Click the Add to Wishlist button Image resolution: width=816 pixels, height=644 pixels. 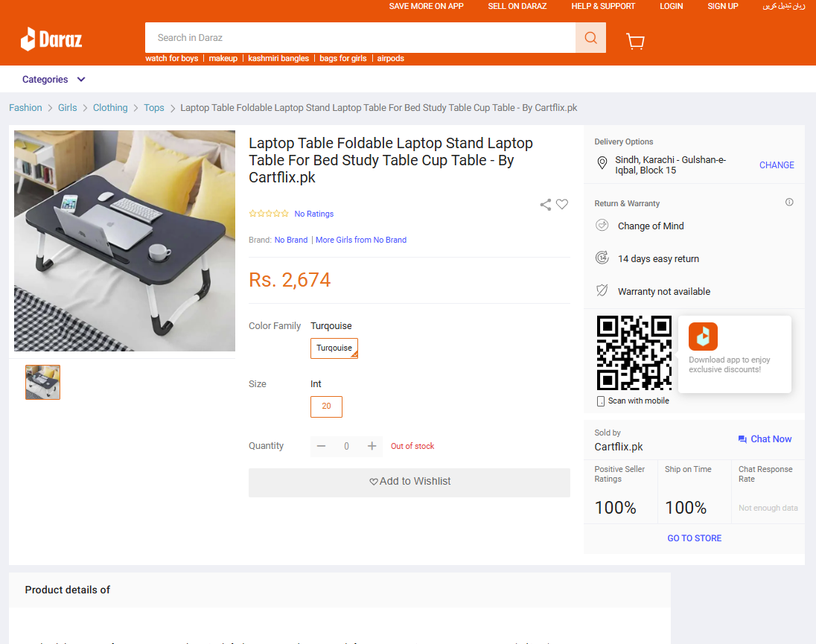(409, 482)
